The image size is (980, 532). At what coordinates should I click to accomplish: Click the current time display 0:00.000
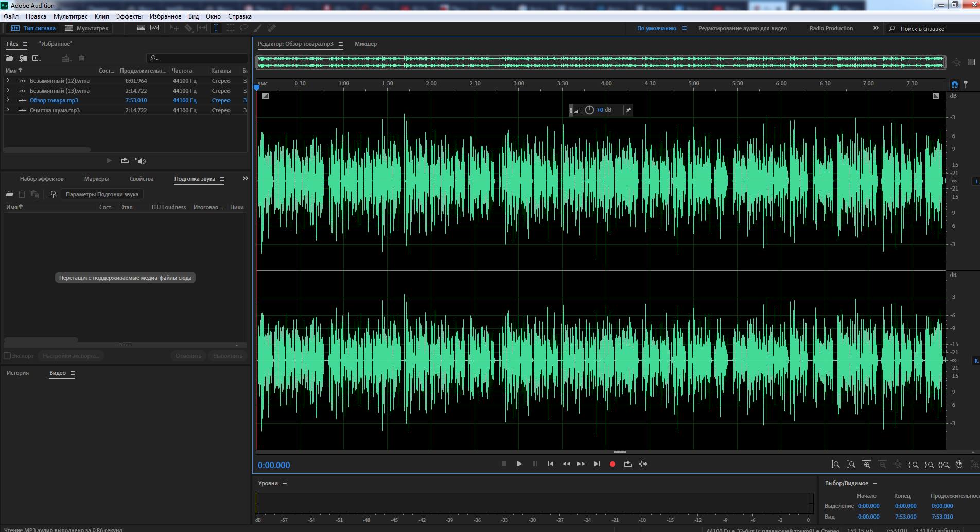click(274, 465)
